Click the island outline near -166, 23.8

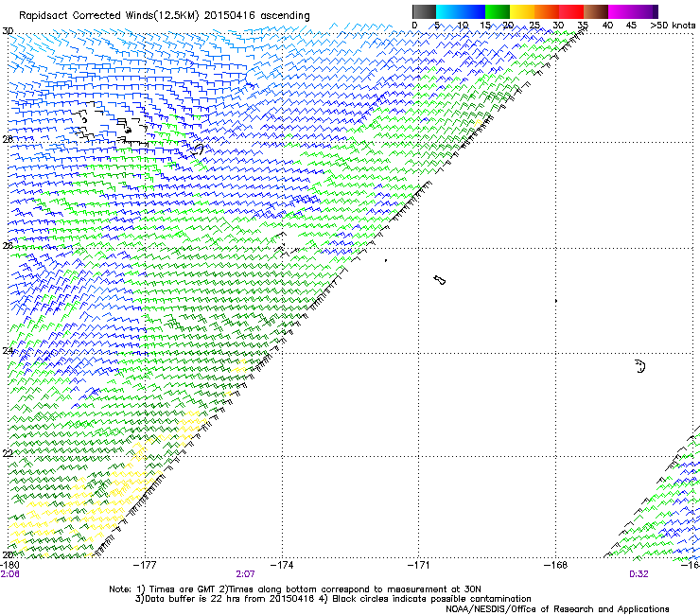click(640, 366)
